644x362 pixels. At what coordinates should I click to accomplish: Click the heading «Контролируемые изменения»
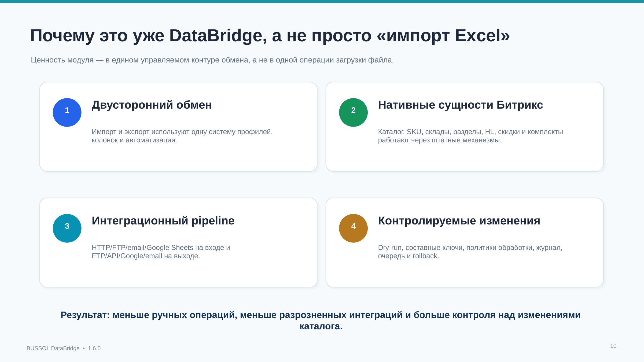(459, 221)
